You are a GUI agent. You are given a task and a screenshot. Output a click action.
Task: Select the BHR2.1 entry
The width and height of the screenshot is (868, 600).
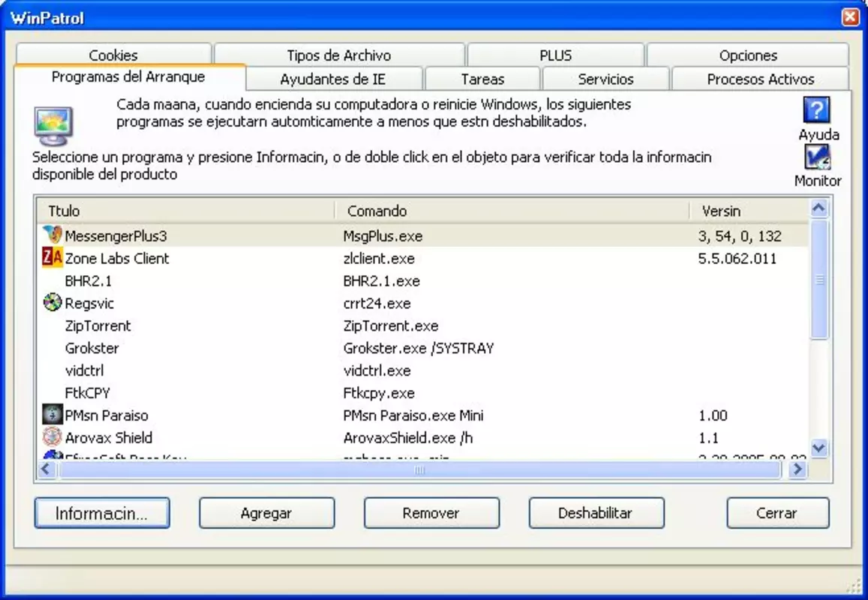click(x=88, y=280)
